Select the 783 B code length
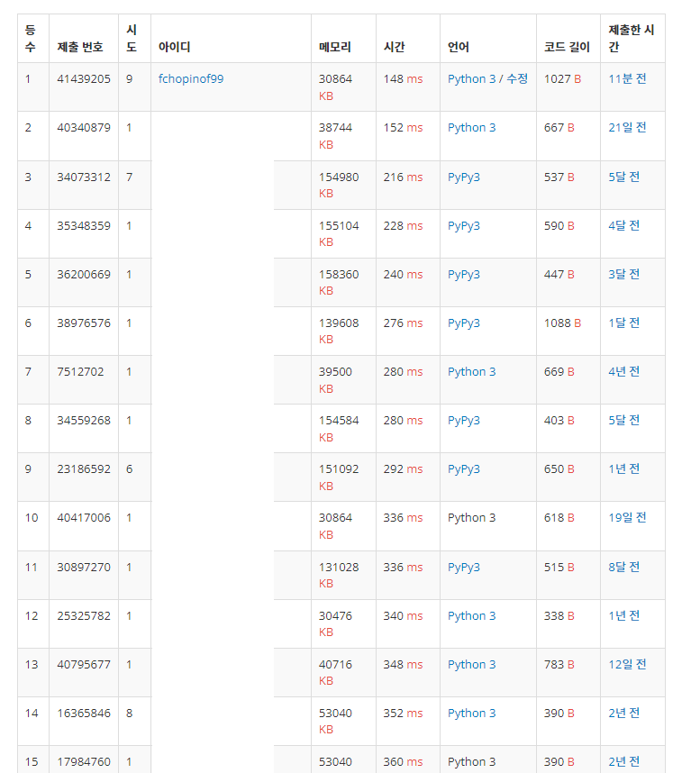This screenshot has height=773, width=700. pyautogui.click(x=559, y=665)
